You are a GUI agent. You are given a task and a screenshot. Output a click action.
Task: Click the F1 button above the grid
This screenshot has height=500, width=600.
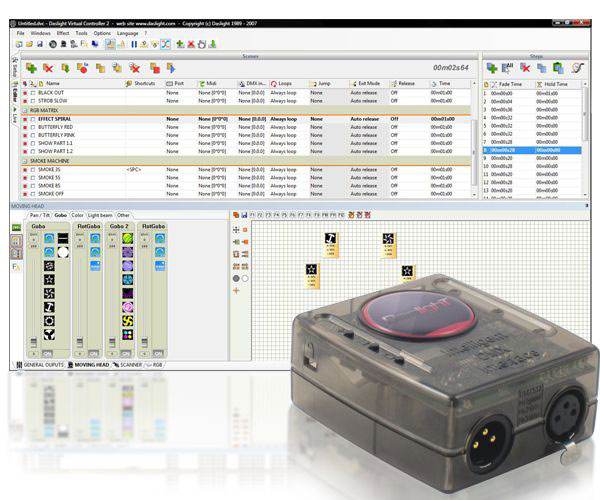click(253, 215)
